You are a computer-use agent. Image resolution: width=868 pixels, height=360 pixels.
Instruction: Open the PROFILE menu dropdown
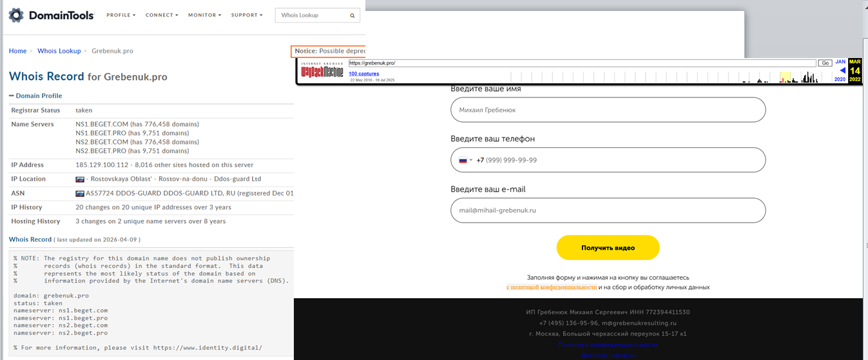(121, 15)
